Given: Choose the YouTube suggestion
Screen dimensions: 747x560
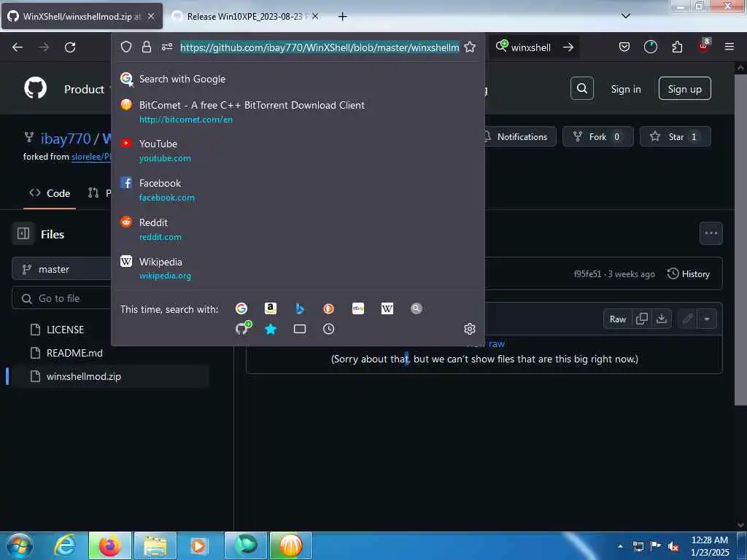Looking at the screenshot, I should (298, 150).
